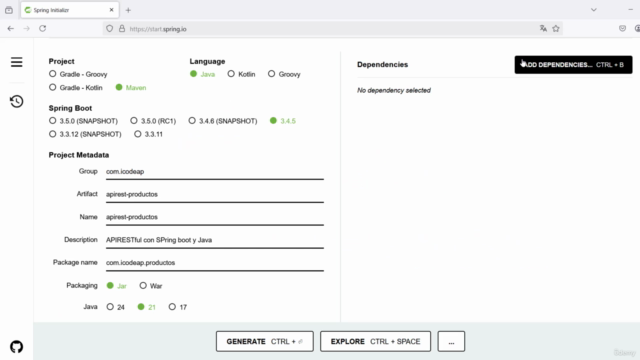Click the Explore button
640x360 pixels.
tap(375, 341)
